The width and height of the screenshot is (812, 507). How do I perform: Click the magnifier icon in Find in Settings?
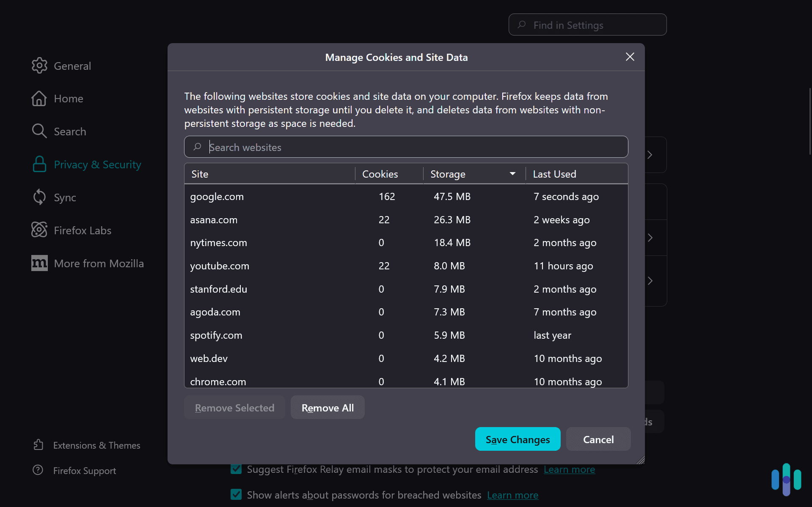(522, 25)
